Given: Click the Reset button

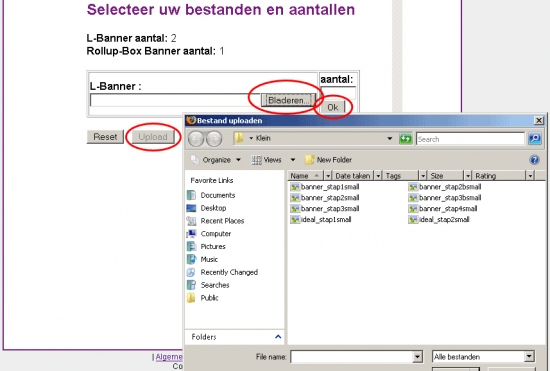Looking at the screenshot, I should (x=105, y=137).
